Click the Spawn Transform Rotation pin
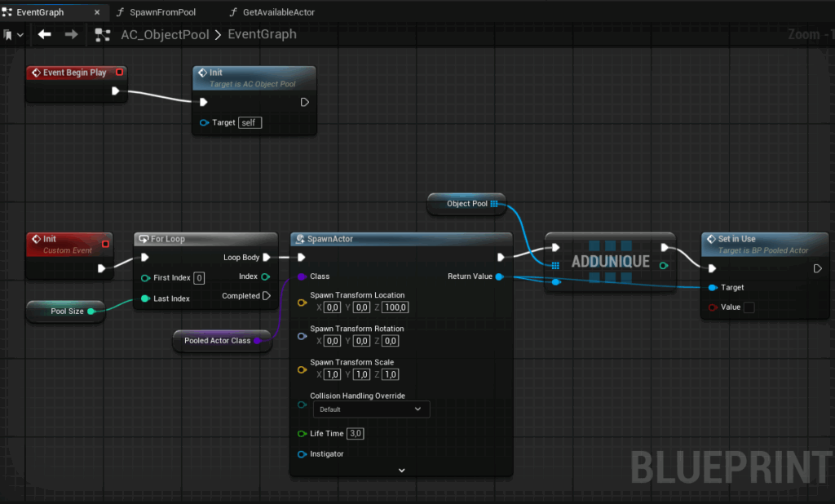This screenshot has height=504, width=835. [x=302, y=336]
